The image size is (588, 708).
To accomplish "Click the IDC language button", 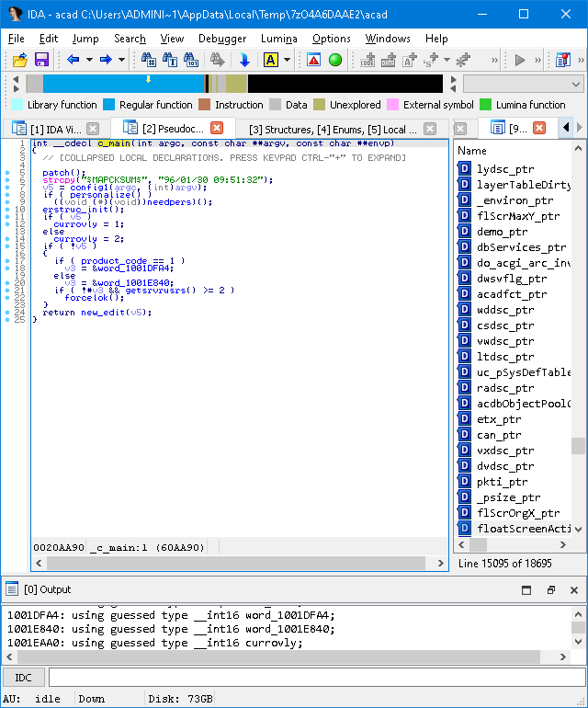I will coord(24,678).
